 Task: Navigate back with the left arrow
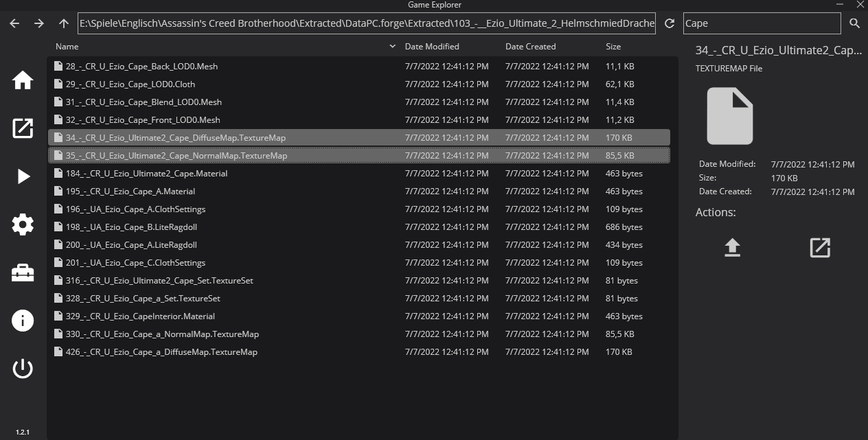click(x=14, y=23)
